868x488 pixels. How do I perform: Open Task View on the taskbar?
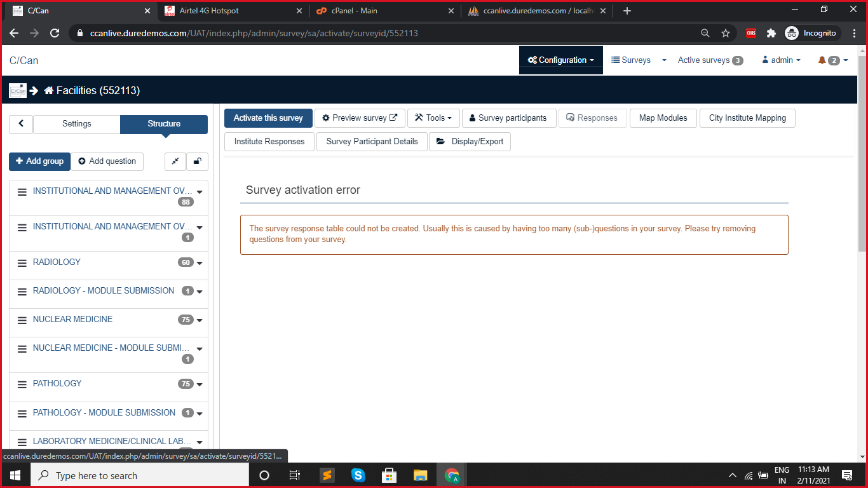(295, 475)
